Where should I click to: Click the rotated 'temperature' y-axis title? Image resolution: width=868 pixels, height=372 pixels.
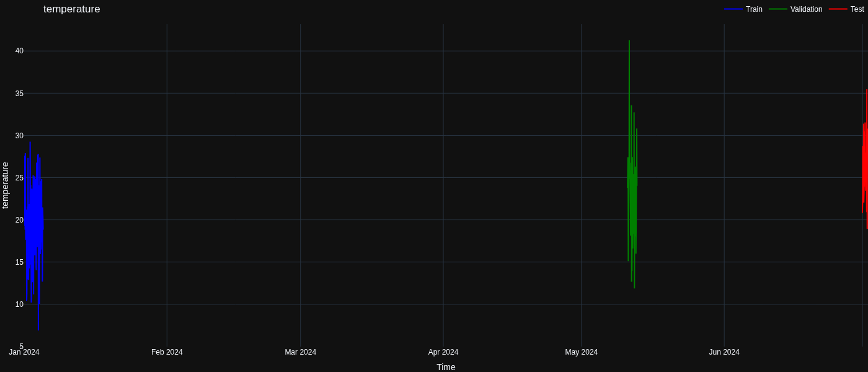pyautogui.click(x=6, y=185)
